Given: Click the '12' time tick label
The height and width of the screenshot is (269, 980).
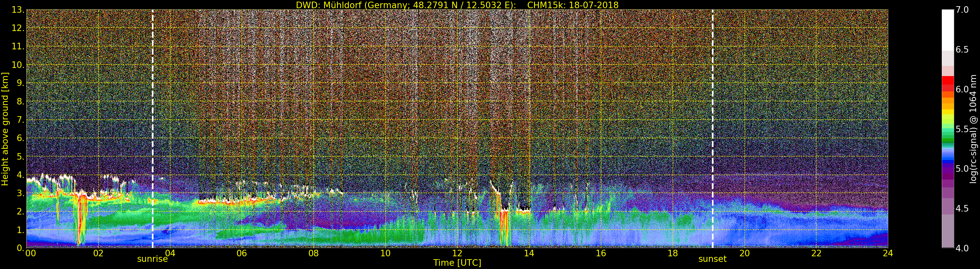Looking at the screenshot, I should click(x=457, y=253).
